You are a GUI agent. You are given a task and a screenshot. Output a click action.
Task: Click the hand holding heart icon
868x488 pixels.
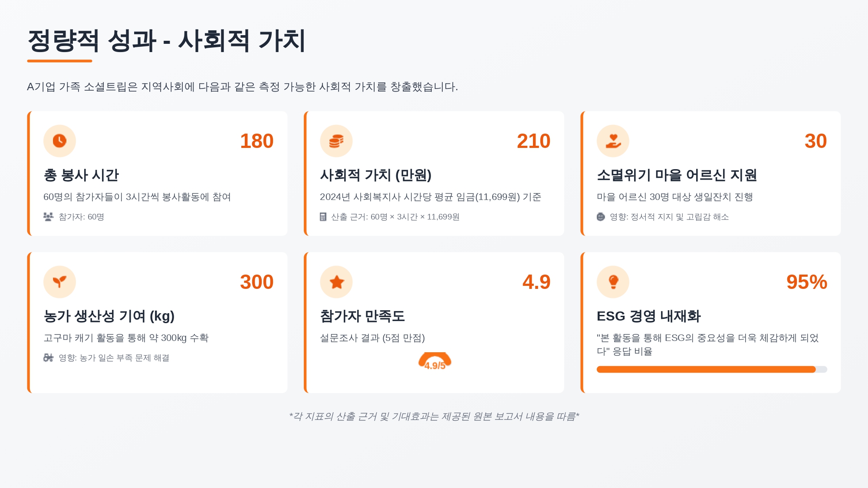click(613, 141)
